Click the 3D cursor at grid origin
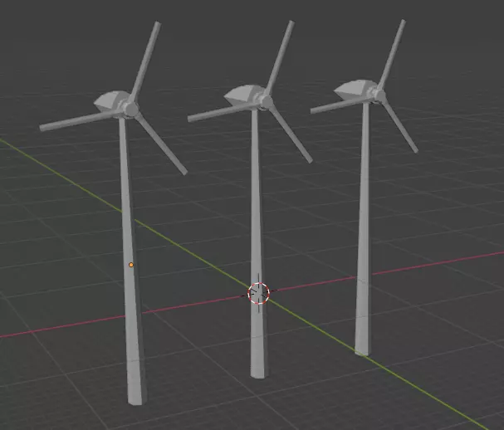Viewport: 504px width, 430px height. (x=259, y=293)
